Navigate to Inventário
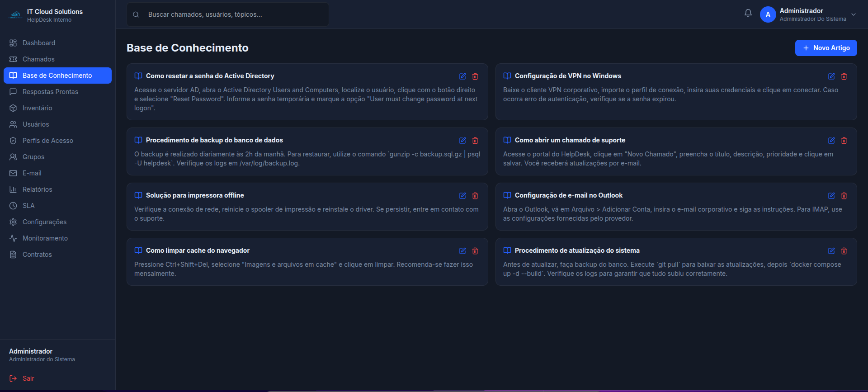Viewport: 868px width, 392px height. tap(57, 108)
